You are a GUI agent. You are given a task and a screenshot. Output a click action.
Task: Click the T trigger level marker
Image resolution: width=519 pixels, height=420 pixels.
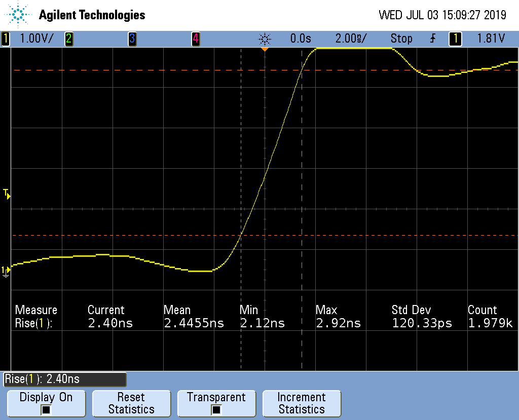coord(6,193)
